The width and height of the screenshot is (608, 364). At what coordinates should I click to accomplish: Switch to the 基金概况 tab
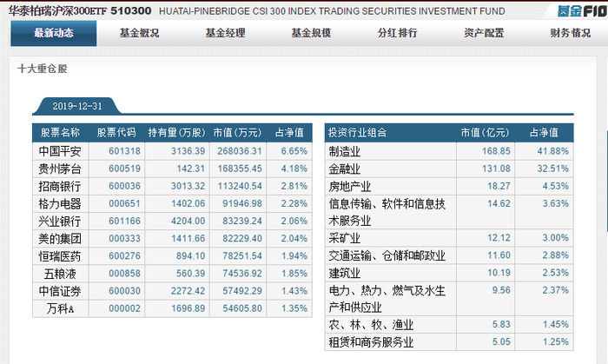pyautogui.click(x=140, y=33)
